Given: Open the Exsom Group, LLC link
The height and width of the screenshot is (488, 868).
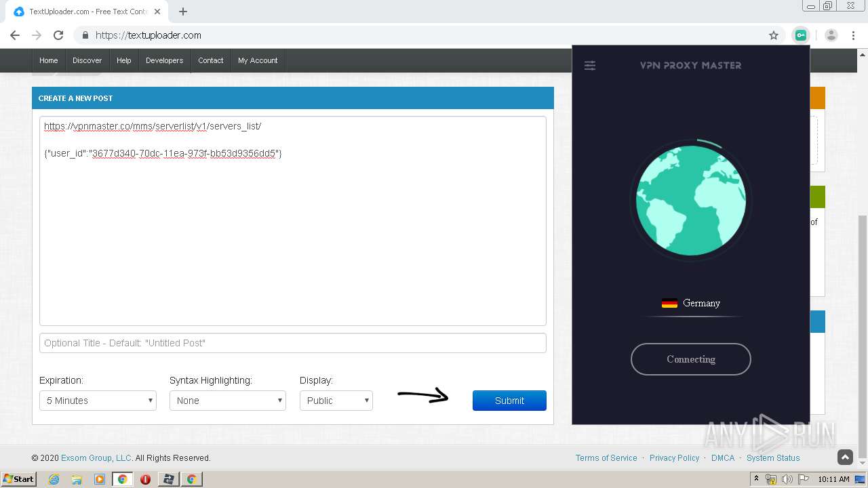Looking at the screenshot, I should pos(96,458).
